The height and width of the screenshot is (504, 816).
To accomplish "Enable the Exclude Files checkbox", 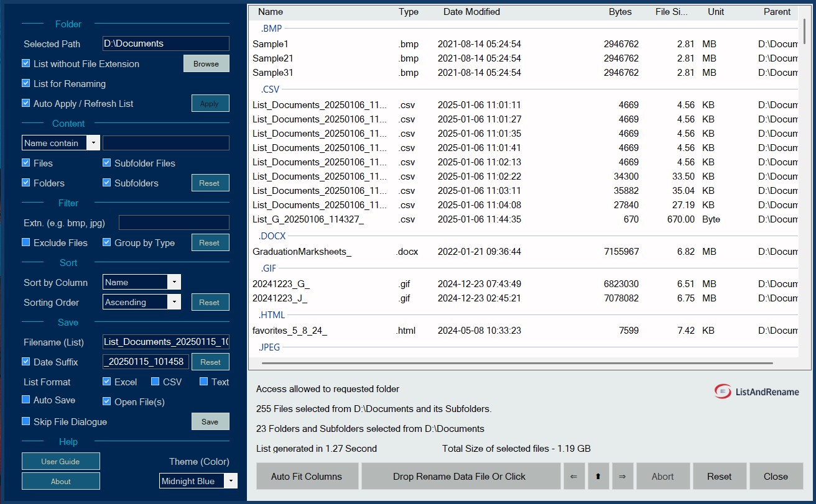I will 26,242.
